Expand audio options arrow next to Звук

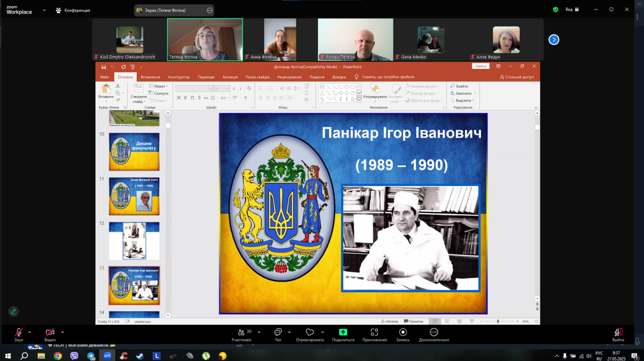point(29,332)
